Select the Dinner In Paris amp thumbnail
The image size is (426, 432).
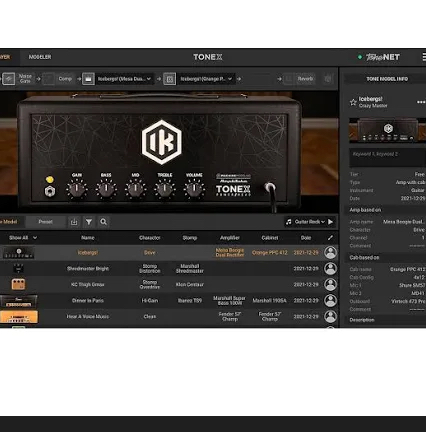[19, 301]
